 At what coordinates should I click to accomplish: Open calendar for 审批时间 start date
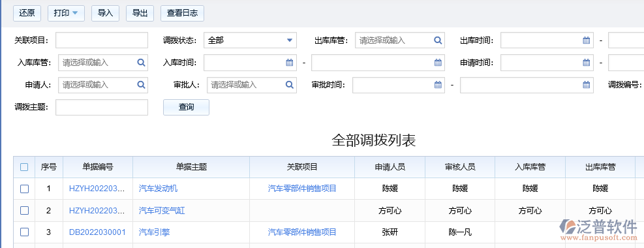[438, 85]
